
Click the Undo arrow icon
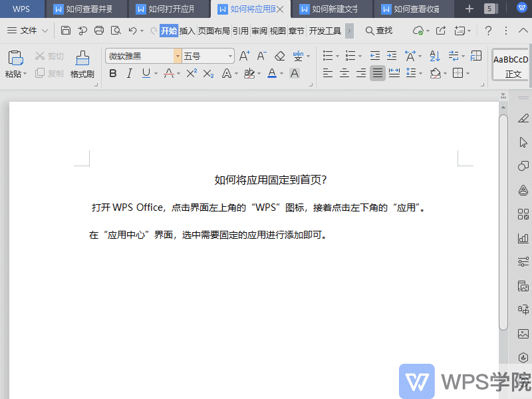(132, 31)
